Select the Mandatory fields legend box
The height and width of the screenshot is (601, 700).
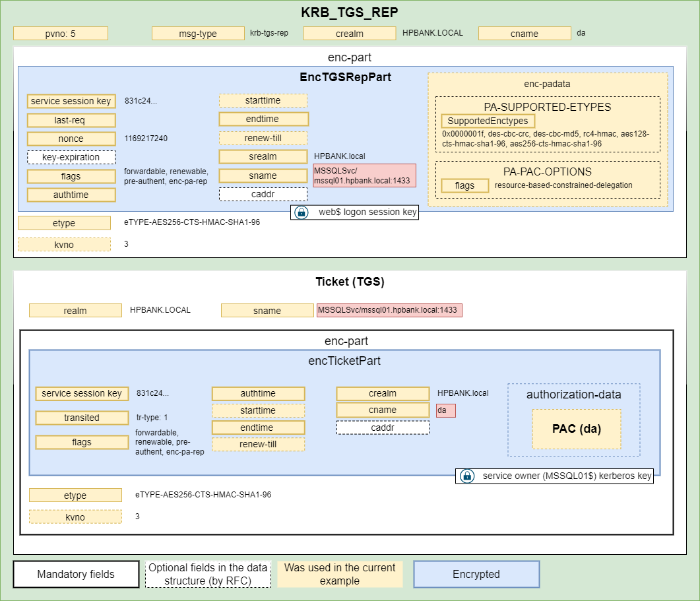pos(76,574)
